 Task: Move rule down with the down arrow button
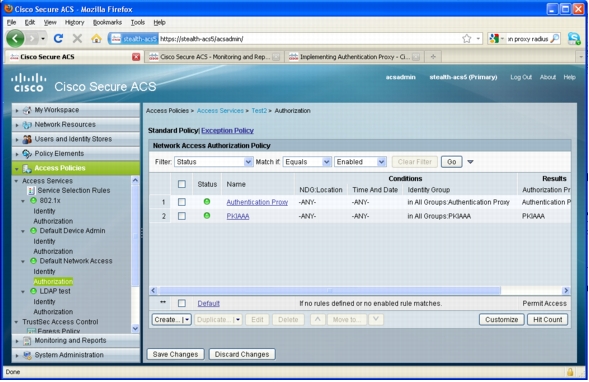[x=376, y=320]
